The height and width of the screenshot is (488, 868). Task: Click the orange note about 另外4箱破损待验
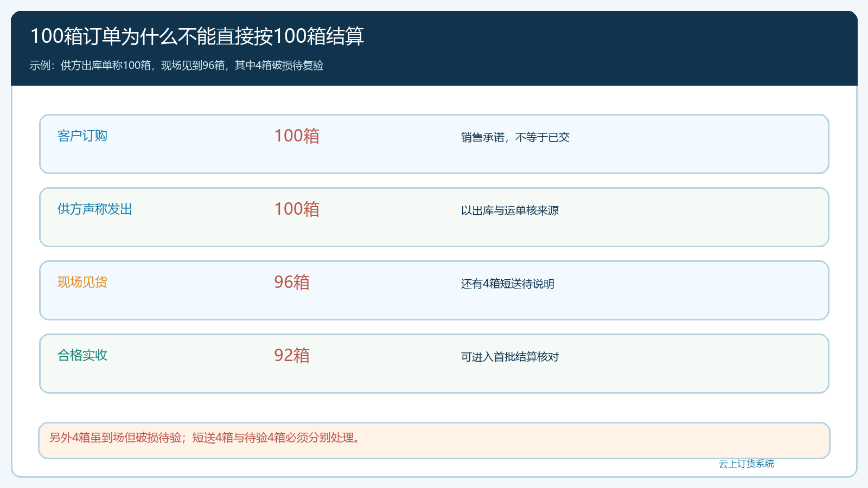tap(434, 440)
